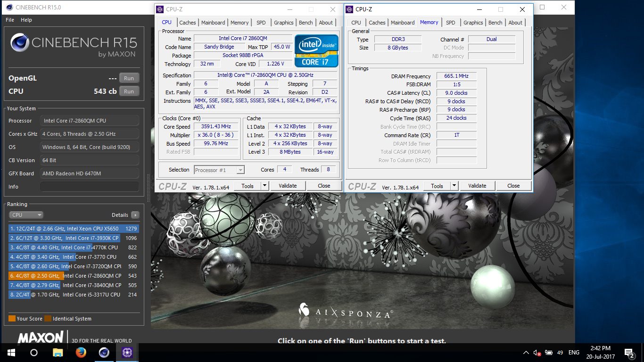Click the Info input field in Your System
This screenshot has height=362, width=644.
[x=90, y=187]
